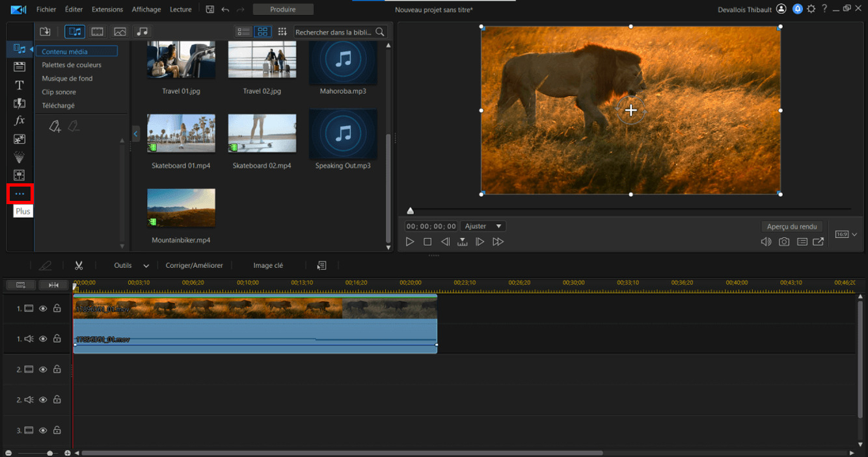This screenshot has height=457, width=868.
Task: Open the Affichage menu
Action: point(146,10)
